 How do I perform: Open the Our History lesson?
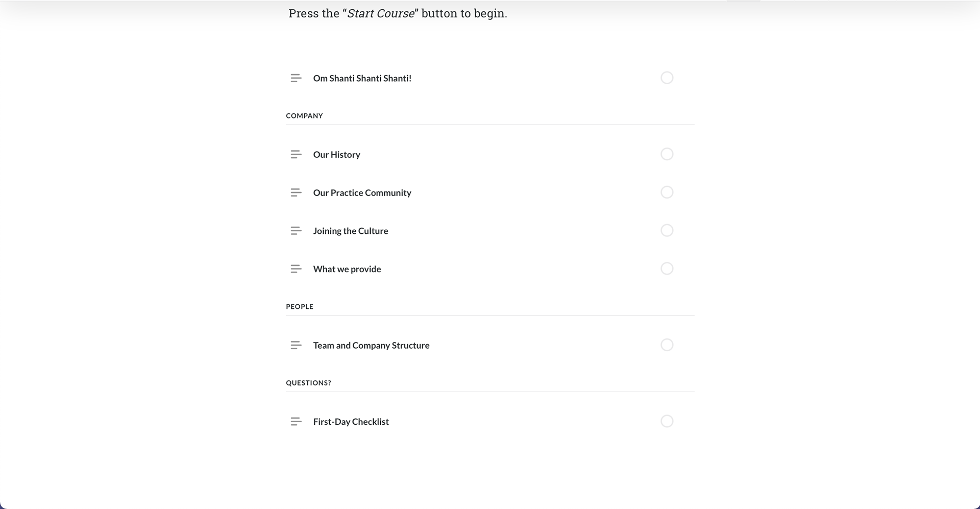tap(336, 155)
